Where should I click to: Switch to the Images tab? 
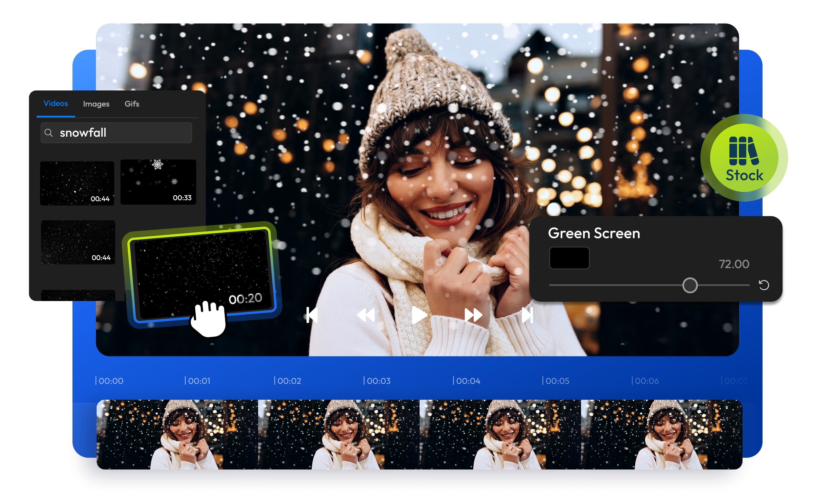pyautogui.click(x=96, y=104)
